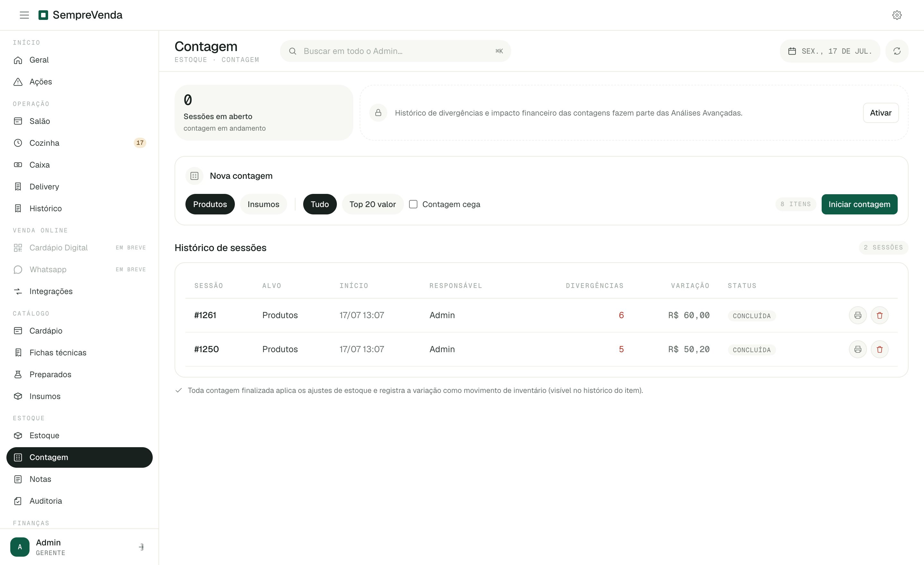Viewport: 924px width, 565px height.
Task: Open Integrações page
Action: (80, 291)
